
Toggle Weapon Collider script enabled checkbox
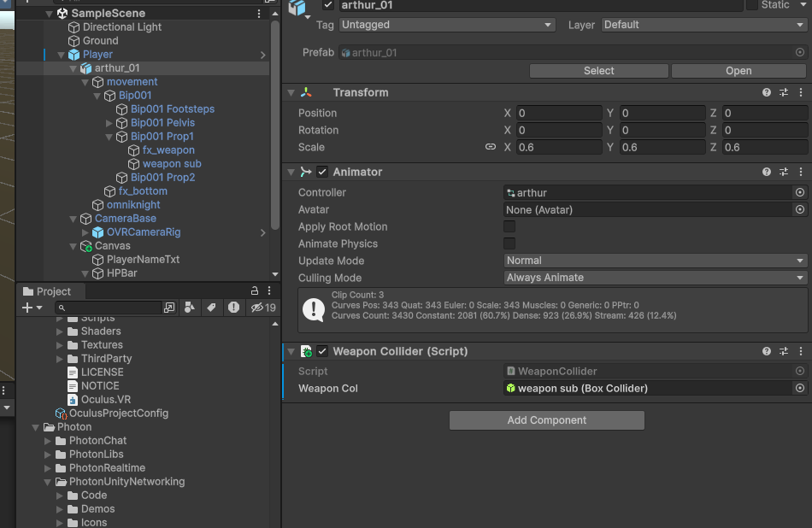click(x=322, y=351)
